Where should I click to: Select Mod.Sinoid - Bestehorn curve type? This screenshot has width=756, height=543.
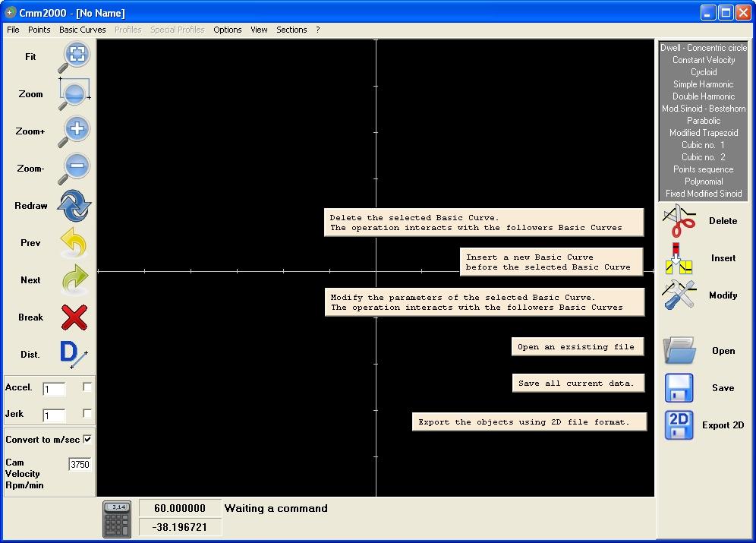(704, 109)
